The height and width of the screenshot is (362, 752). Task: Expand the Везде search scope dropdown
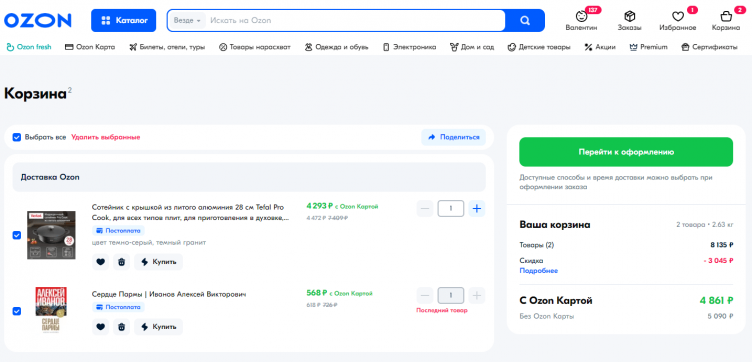click(187, 21)
